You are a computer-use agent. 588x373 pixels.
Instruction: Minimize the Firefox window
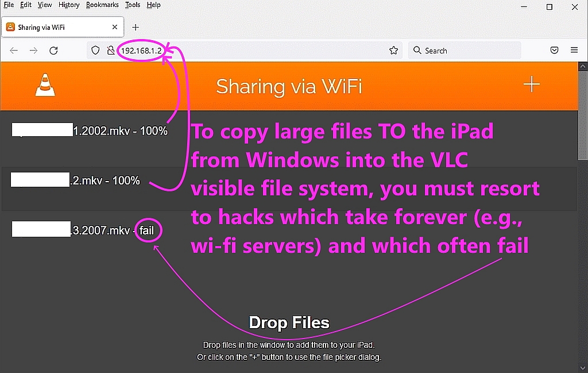pyautogui.click(x=524, y=7)
